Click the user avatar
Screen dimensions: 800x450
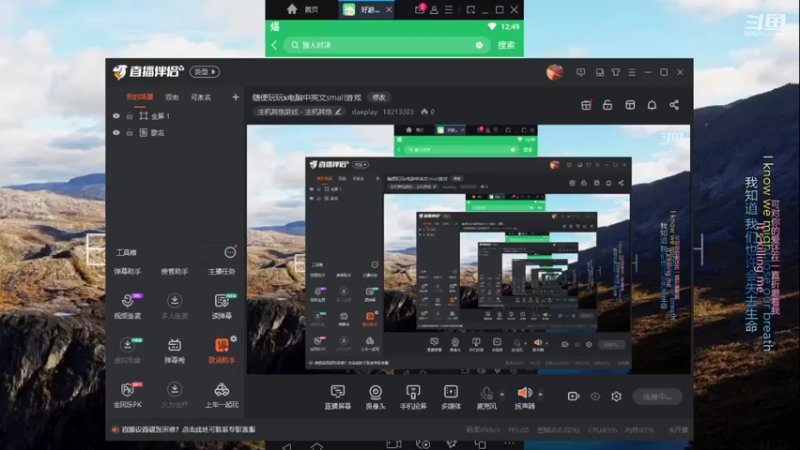(555, 72)
